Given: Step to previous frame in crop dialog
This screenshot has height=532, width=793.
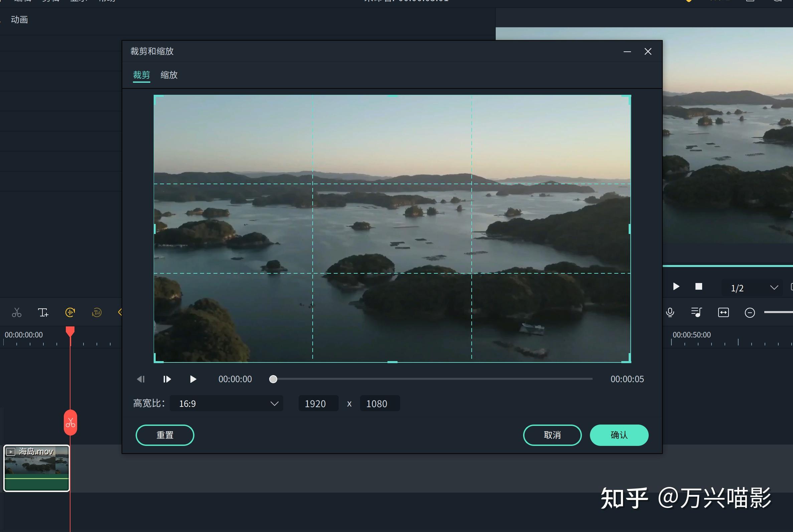Looking at the screenshot, I should 141,379.
